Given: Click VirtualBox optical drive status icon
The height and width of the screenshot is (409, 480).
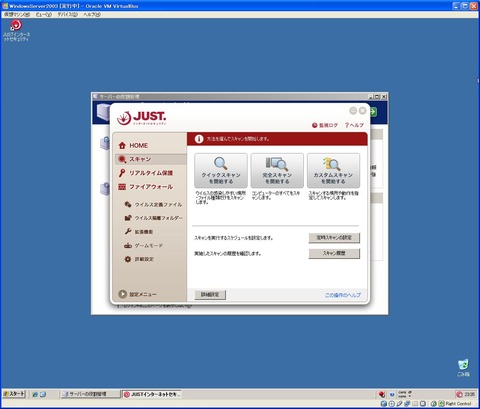Looking at the screenshot, I should click(392, 404).
